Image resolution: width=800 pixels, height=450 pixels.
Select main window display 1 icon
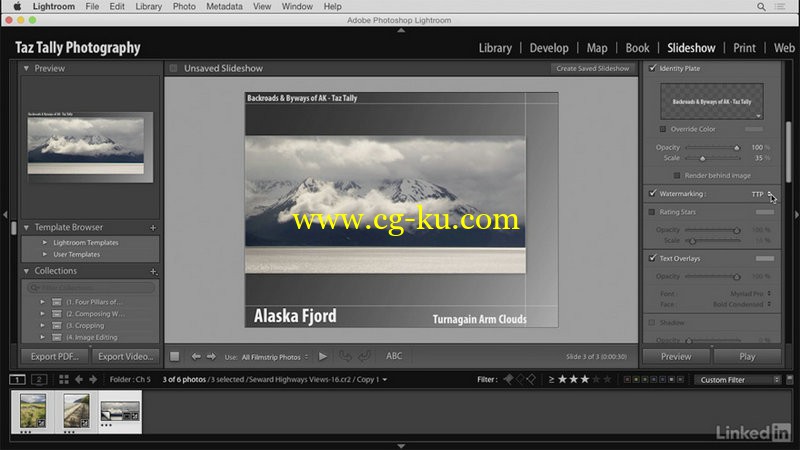[17, 380]
